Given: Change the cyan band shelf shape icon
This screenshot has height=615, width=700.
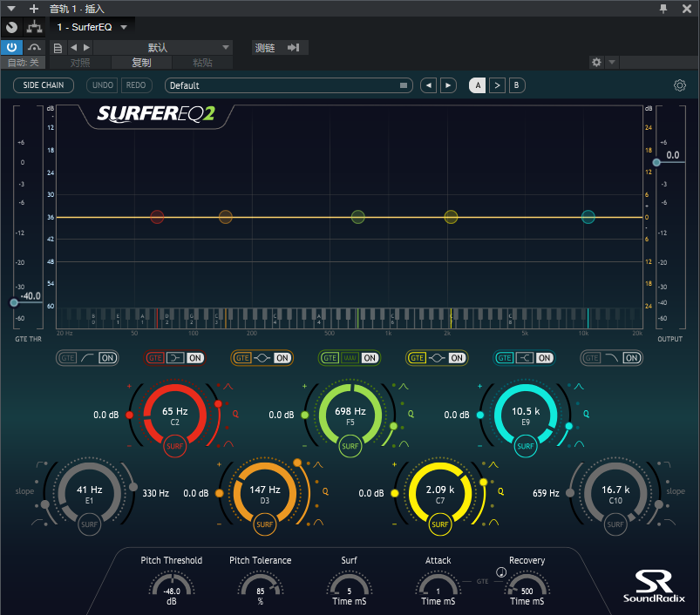Looking at the screenshot, I should click(x=525, y=358).
